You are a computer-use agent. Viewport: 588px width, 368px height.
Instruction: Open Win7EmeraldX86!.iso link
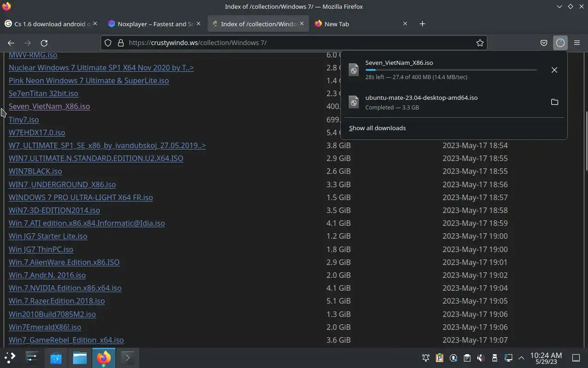[45, 327]
